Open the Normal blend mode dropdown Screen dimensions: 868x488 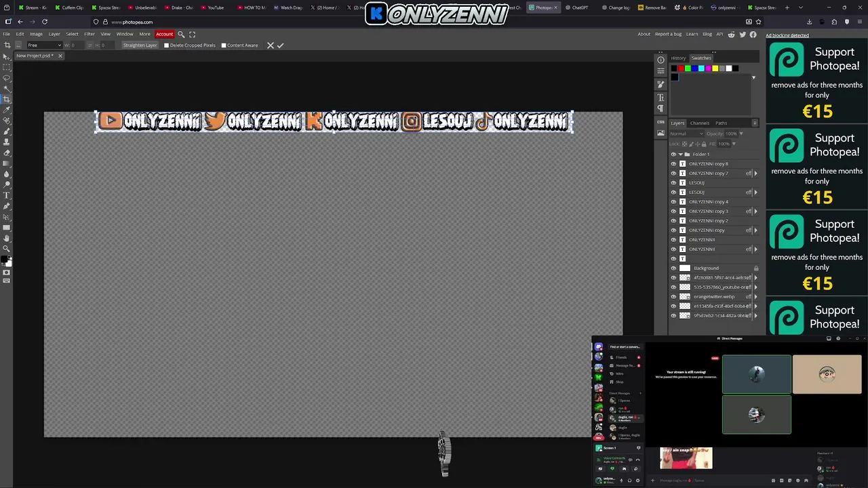[x=686, y=134]
